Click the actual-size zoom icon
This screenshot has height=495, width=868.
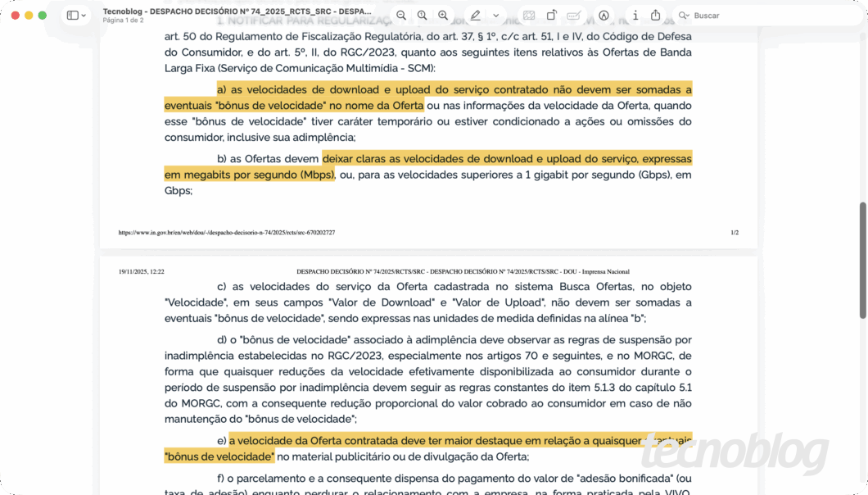421,15
